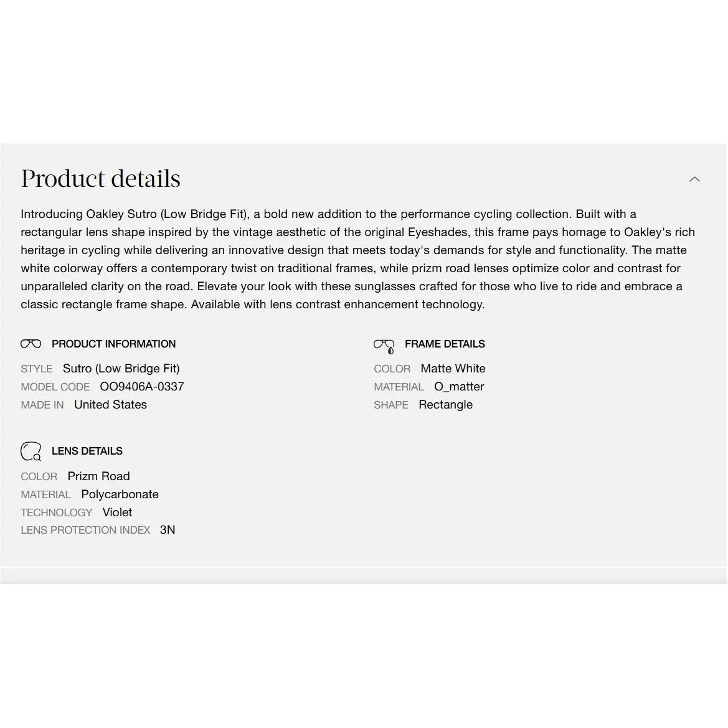Click the Rectangle shape value
The width and height of the screenshot is (728, 728).
point(446,405)
